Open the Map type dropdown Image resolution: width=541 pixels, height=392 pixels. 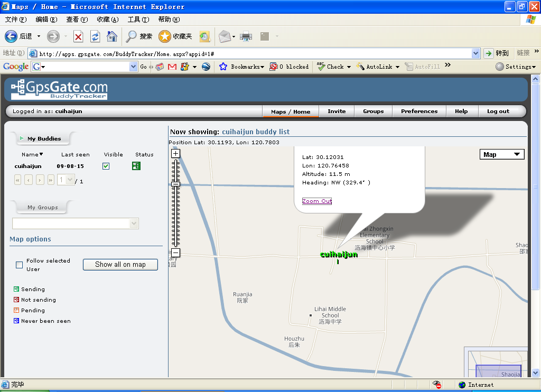502,154
